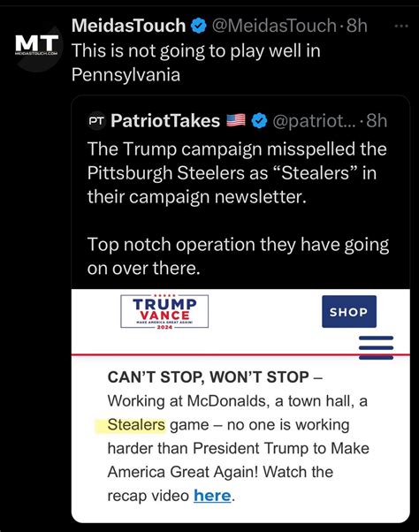This screenshot has width=419, height=532.
Task: Open the quoted PatriotTakes tweet text
Action: coord(238,209)
